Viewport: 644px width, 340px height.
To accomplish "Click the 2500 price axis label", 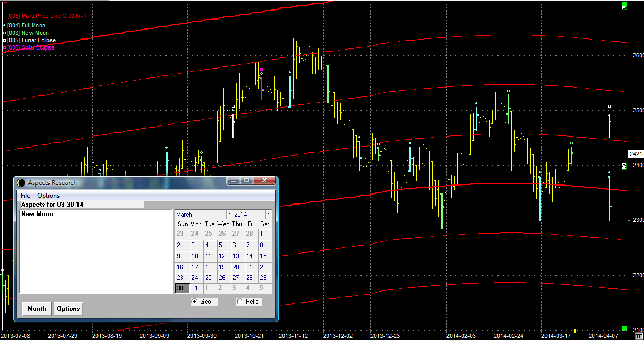I will pos(638,110).
